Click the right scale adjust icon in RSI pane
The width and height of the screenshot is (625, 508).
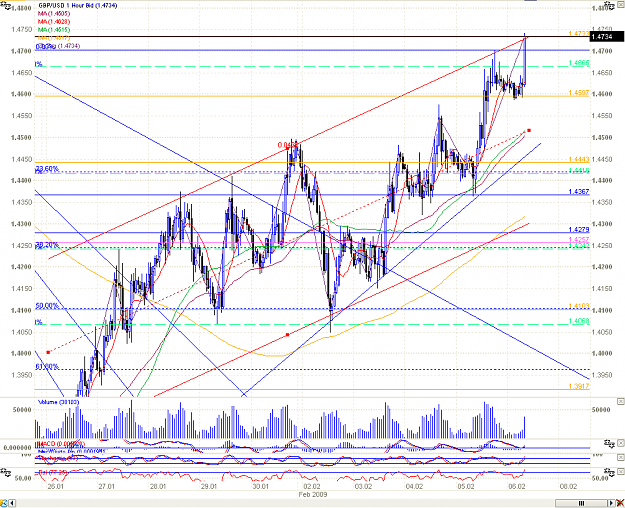[609, 472]
